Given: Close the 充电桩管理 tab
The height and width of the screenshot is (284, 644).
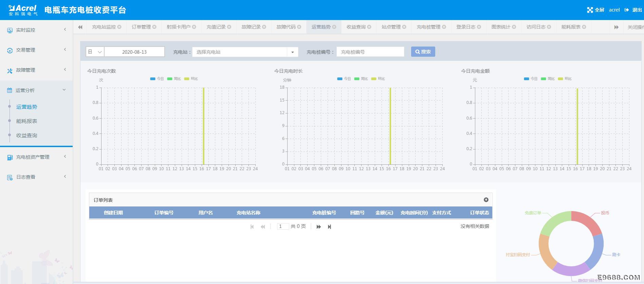Looking at the screenshot, I should coord(444,27).
